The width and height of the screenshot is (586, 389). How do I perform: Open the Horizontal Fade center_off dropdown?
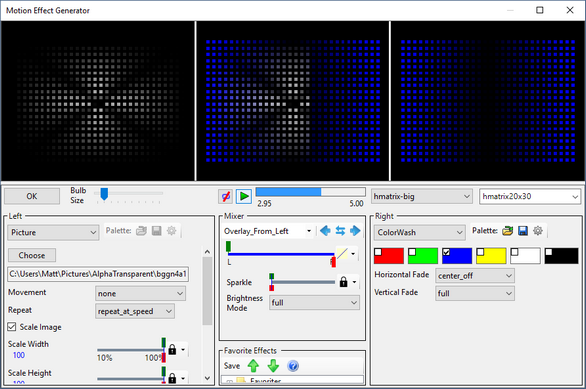475,276
